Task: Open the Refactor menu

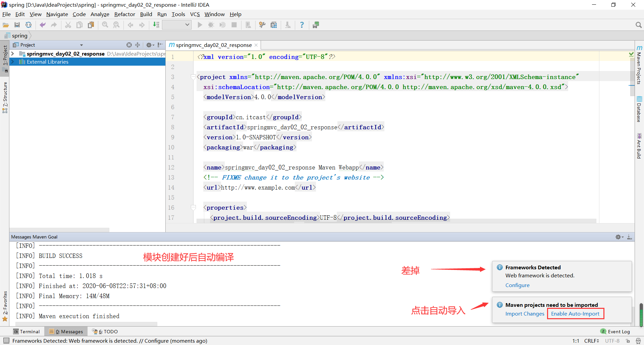Action: pyautogui.click(x=124, y=14)
